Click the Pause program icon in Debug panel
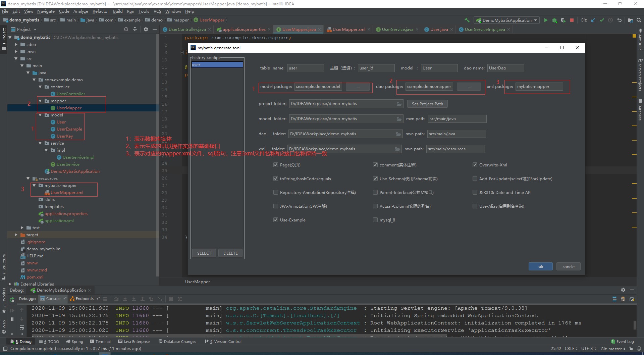The width and height of the screenshot is (644, 355). 12,319
